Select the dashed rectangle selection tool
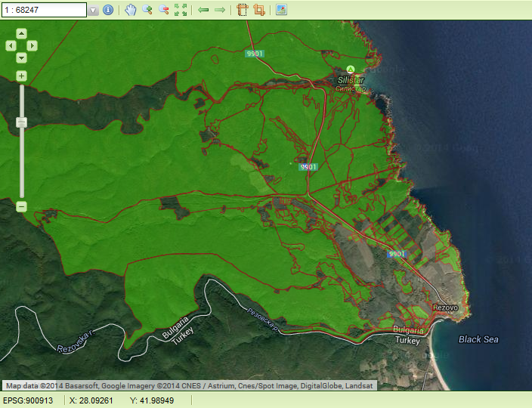 243,11
